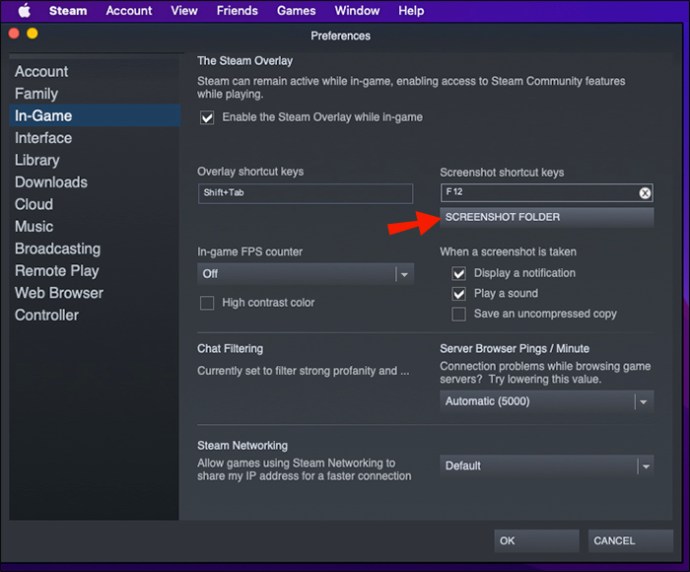The height and width of the screenshot is (572, 690).
Task: Clear the F12 screenshot shortcut key
Action: (645, 193)
